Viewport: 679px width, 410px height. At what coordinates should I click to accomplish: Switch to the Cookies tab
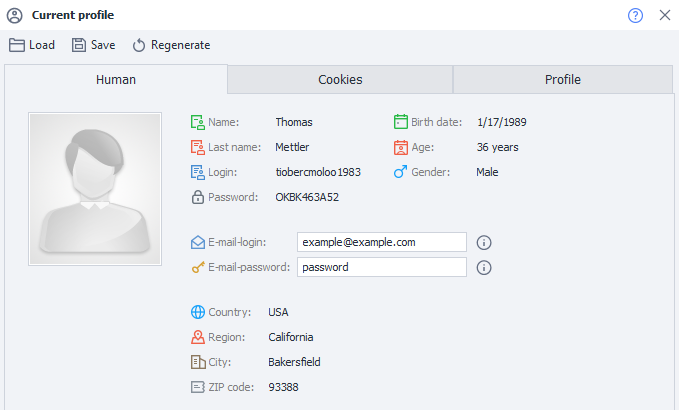point(340,80)
